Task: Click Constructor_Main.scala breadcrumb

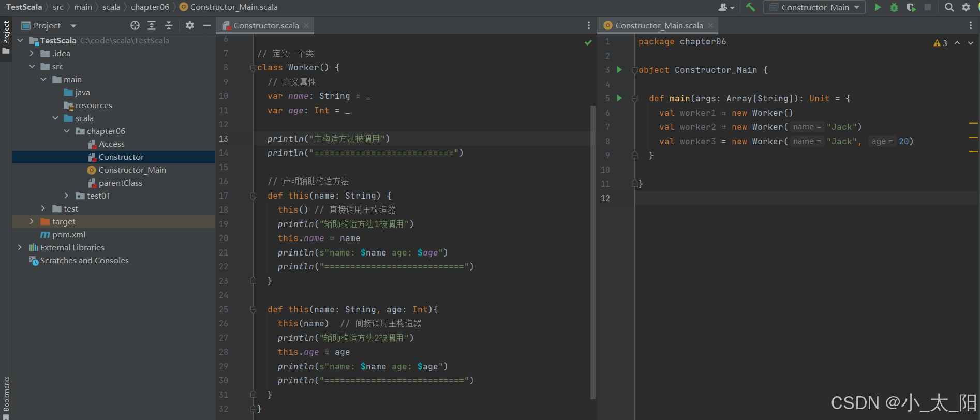Action: coord(228,7)
